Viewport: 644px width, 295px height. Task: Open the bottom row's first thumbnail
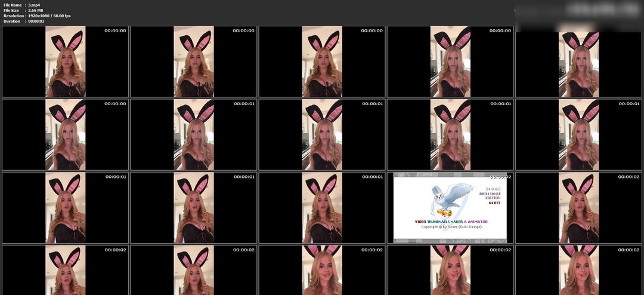pos(66,270)
